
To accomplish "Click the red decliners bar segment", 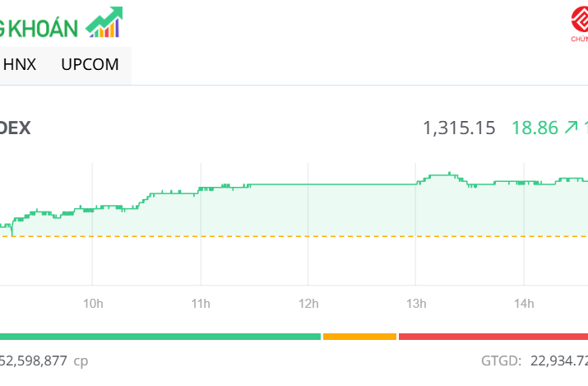I will tap(493, 337).
